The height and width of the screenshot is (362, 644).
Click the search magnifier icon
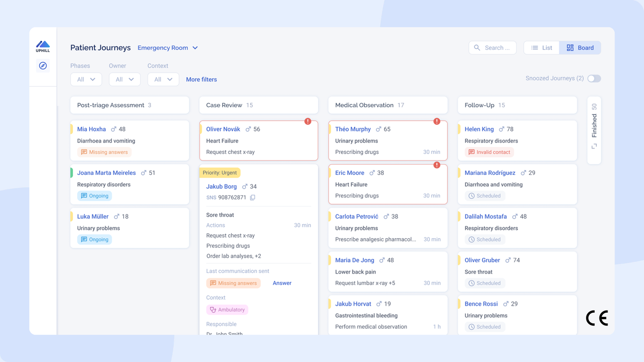(x=477, y=48)
